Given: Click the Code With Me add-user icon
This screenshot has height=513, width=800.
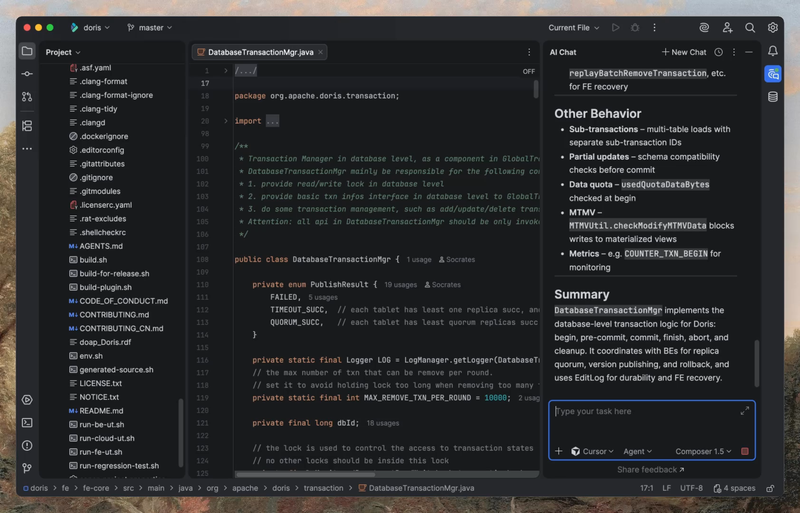Looking at the screenshot, I should click(x=727, y=28).
